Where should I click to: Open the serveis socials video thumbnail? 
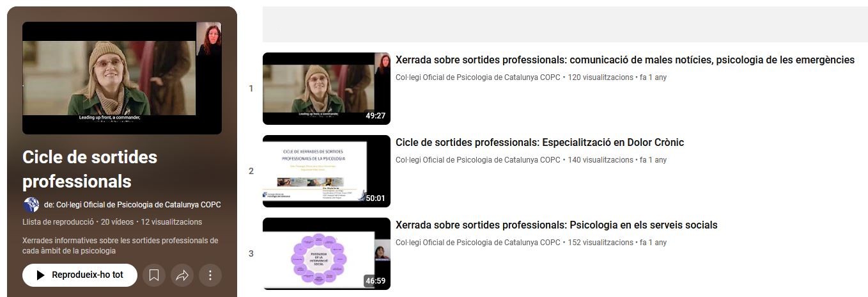coord(327,253)
